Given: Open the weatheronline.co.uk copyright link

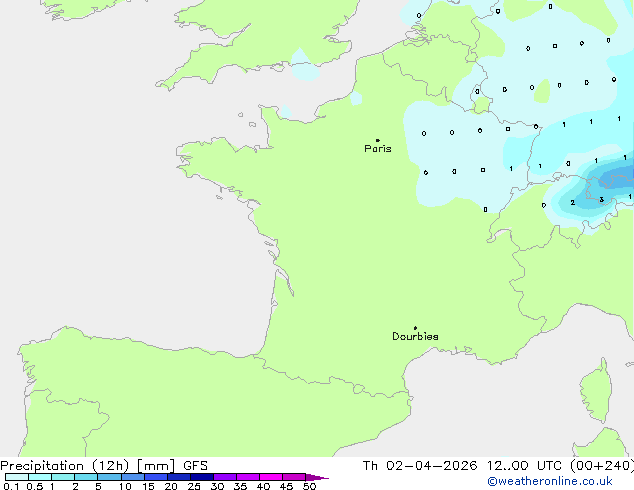Looking at the screenshot, I should click(x=549, y=481).
